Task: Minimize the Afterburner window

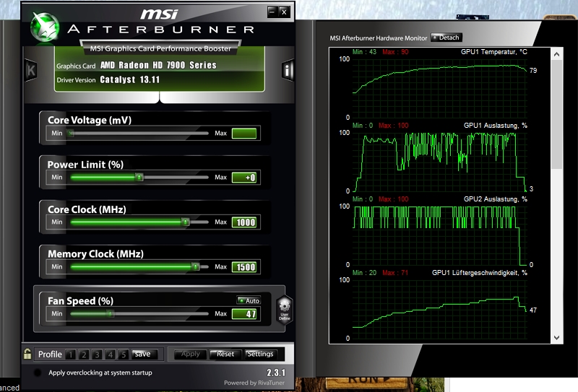Action: (x=272, y=12)
